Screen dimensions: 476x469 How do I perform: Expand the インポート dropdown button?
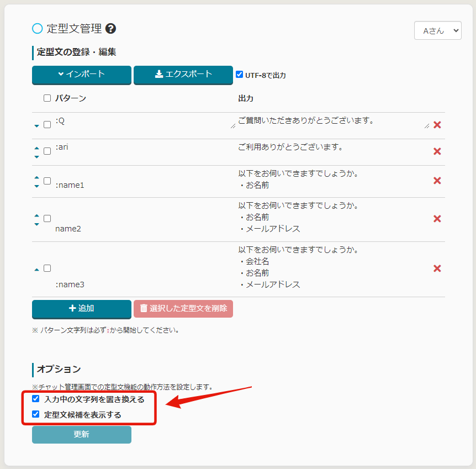coord(81,75)
